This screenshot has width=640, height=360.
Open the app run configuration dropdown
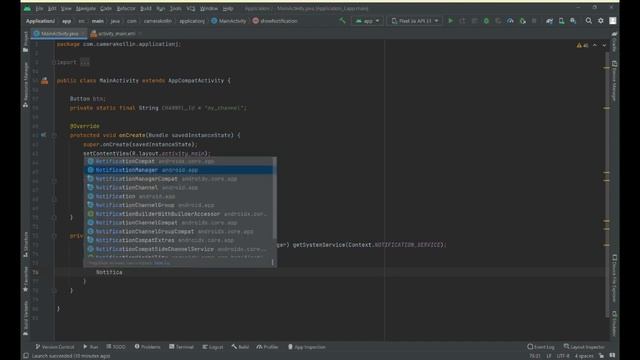tap(368, 20)
